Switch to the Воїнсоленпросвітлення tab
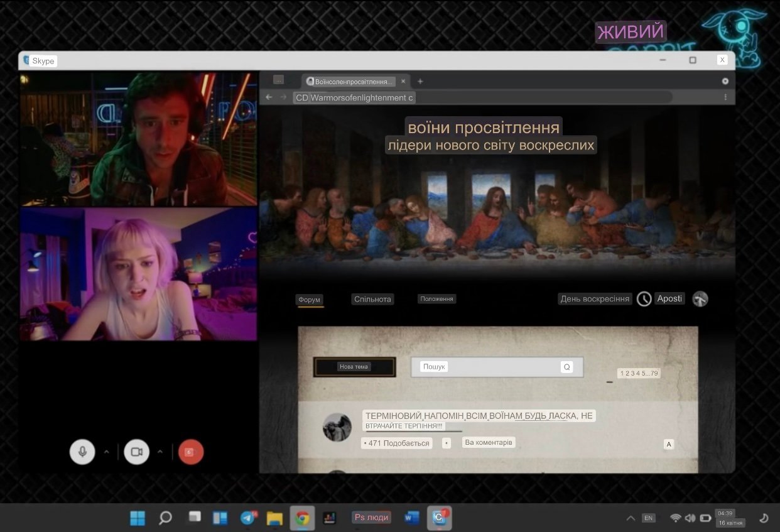Screen dimensions: 780x532 point(356,81)
